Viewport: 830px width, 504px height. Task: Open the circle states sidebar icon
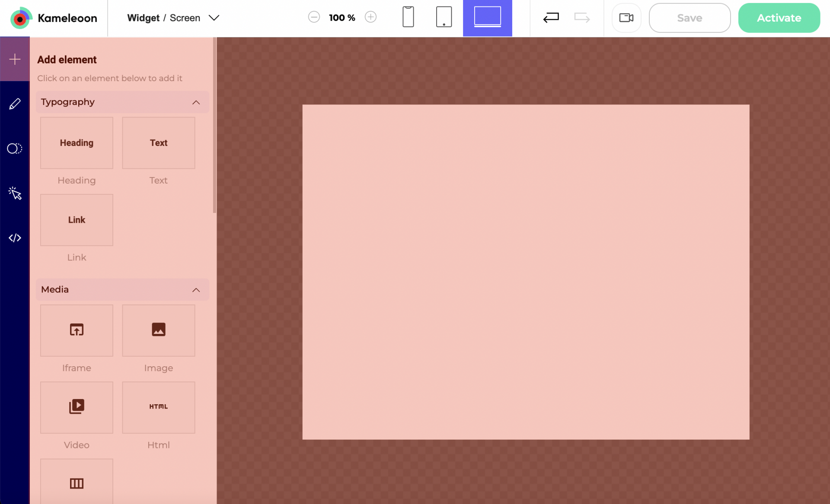pyautogui.click(x=15, y=149)
